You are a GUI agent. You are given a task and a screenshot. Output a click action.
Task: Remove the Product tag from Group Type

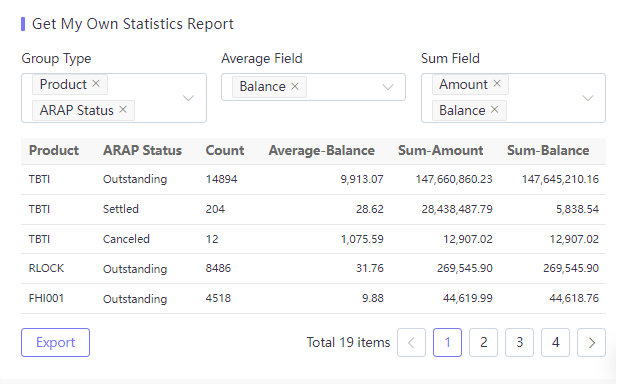(x=96, y=84)
